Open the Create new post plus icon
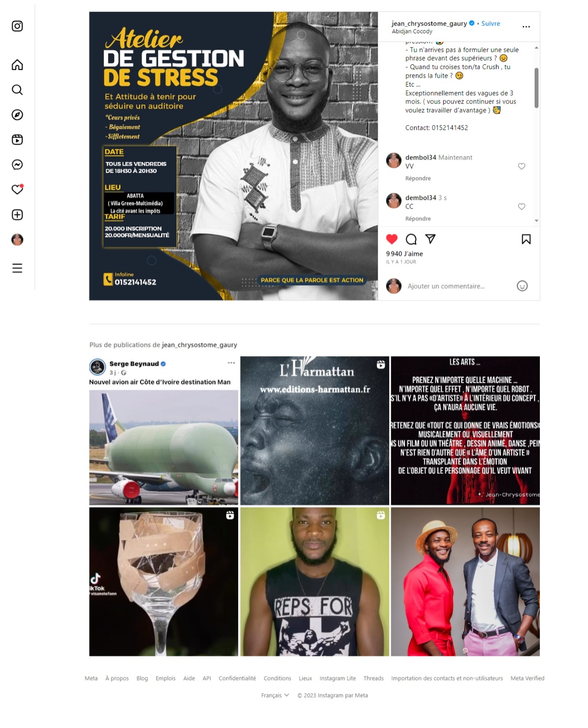This screenshot has height=728, width=588. [x=17, y=215]
